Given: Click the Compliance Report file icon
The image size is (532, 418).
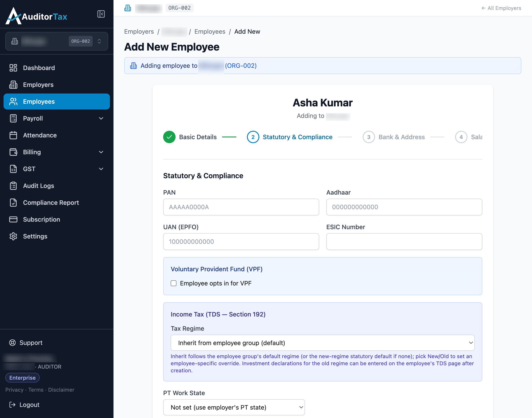Looking at the screenshot, I should coord(13,203).
